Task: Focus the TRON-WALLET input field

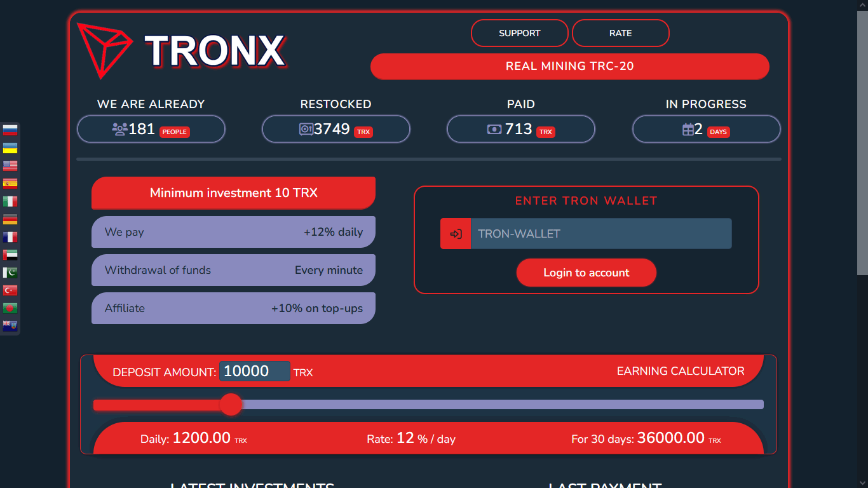Action: click(601, 234)
